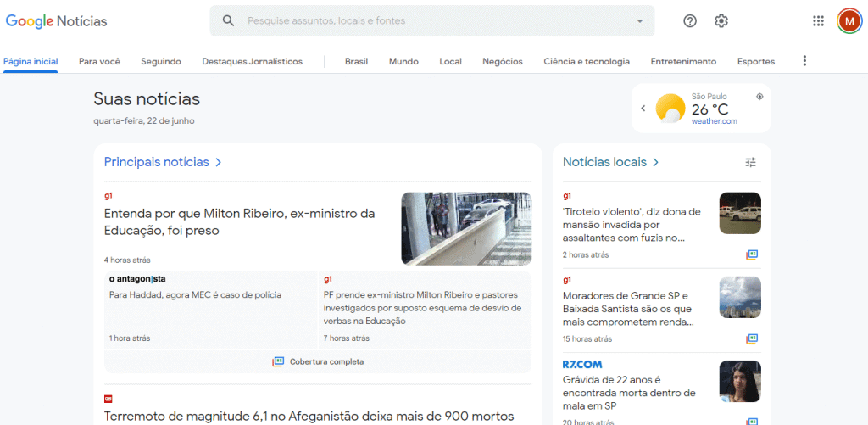
Task: Open more sections three-dot menu
Action: pos(805,61)
